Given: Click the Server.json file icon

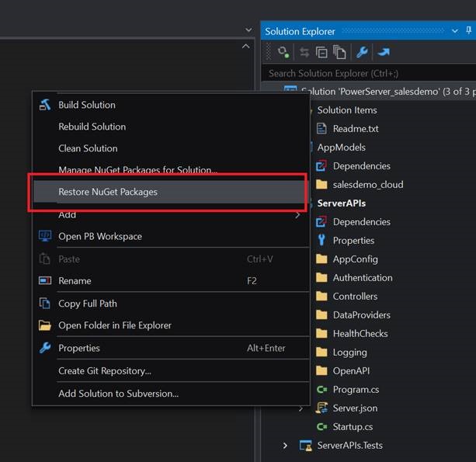Looking at the screenshot, I should pyautogui.click(x=321, y=408).
